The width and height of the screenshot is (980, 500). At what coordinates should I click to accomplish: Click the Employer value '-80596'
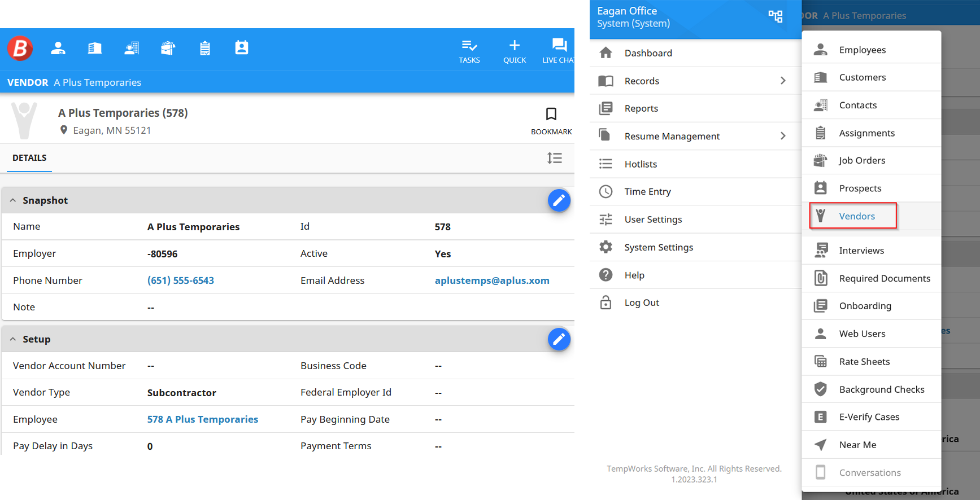click(x=163, y=254)
